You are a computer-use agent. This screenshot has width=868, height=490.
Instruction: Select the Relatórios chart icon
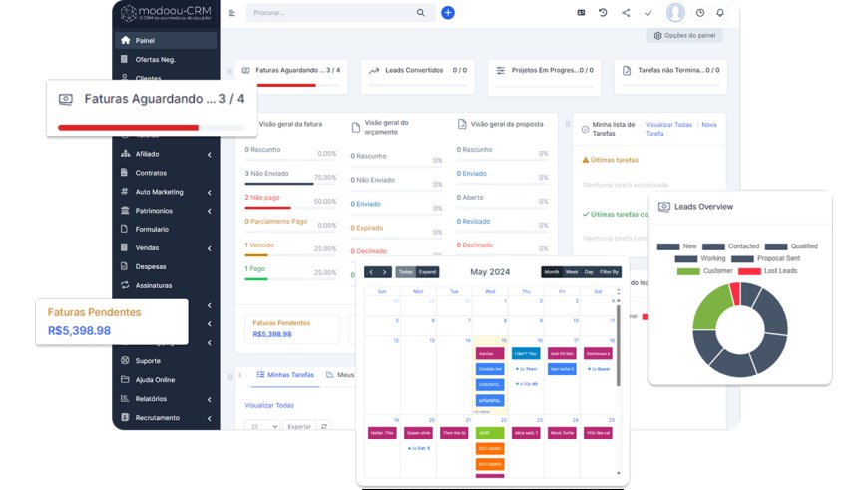pyautogui.click(x=125, y=398)
